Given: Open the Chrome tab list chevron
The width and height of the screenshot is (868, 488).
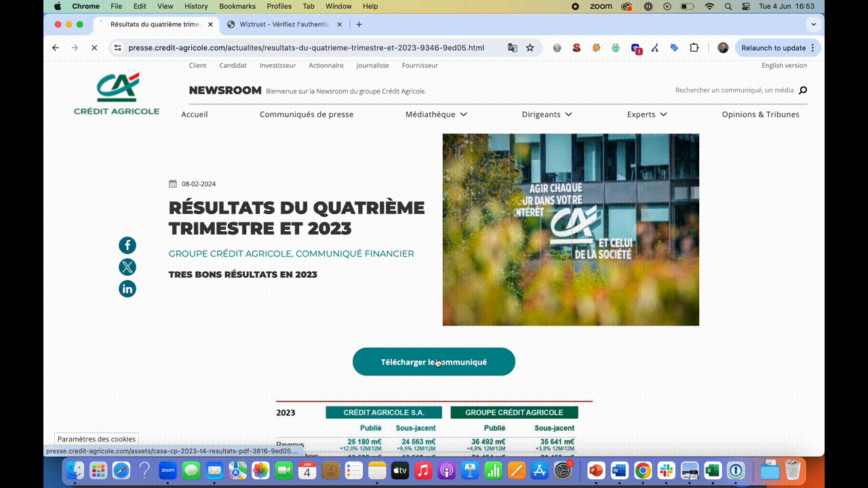Looking at the screenshot, I should [x=814, y=24].
